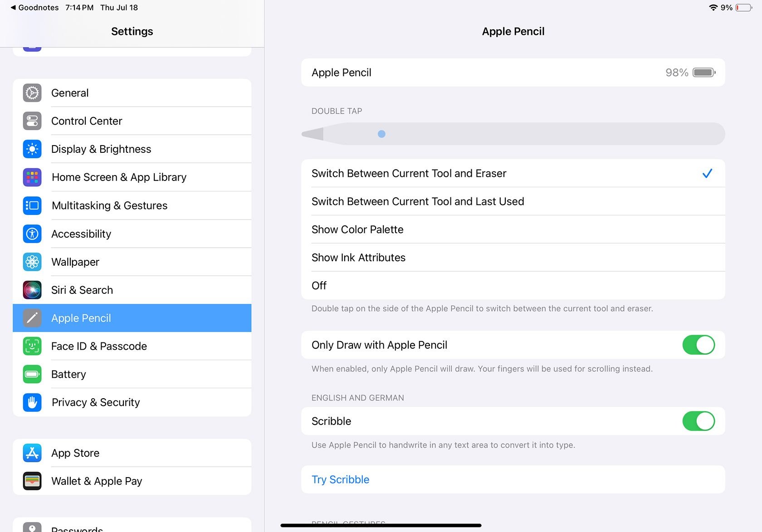Tap the Face ID & Passcode icon

32,347
